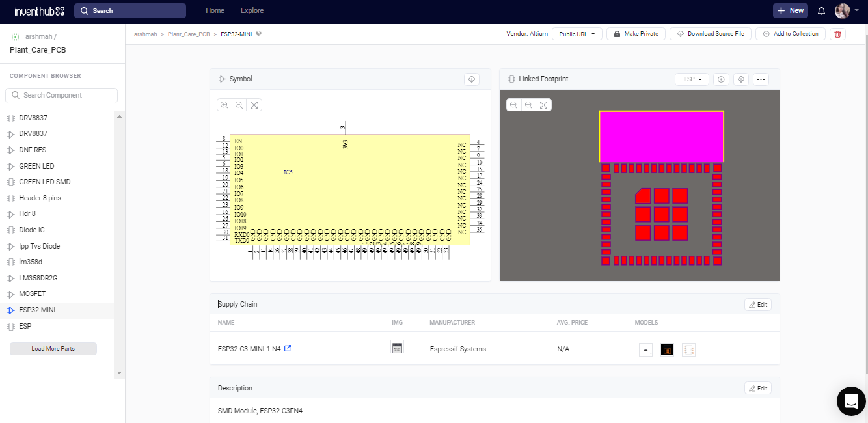The image size is (868, 423).
Task: Expand the ESP footprint selector dropdown
Action: (692, 79)
